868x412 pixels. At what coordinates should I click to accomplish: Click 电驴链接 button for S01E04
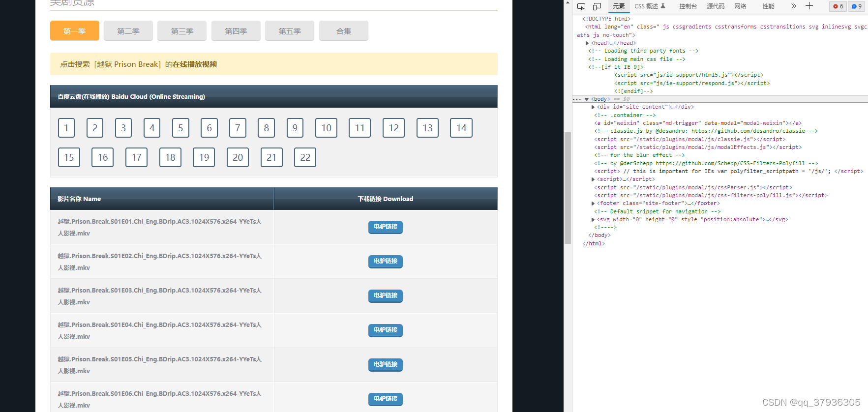[x=386, y=330]
